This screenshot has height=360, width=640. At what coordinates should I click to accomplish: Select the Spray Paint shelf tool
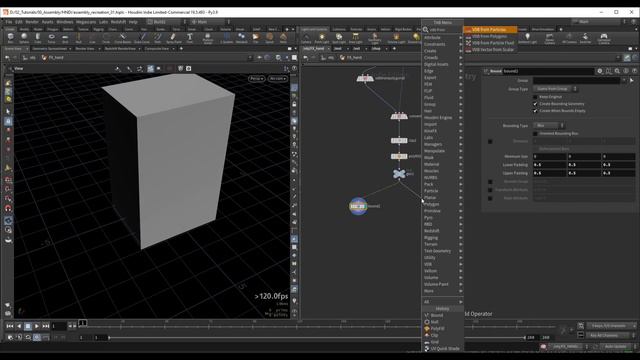point(173,38)
